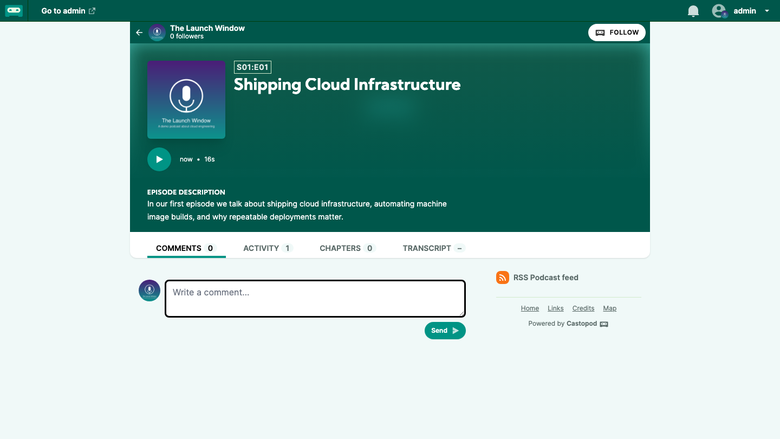Open the RSS Podcast feed link
The image size is (780, 439).
coord(546,277)
